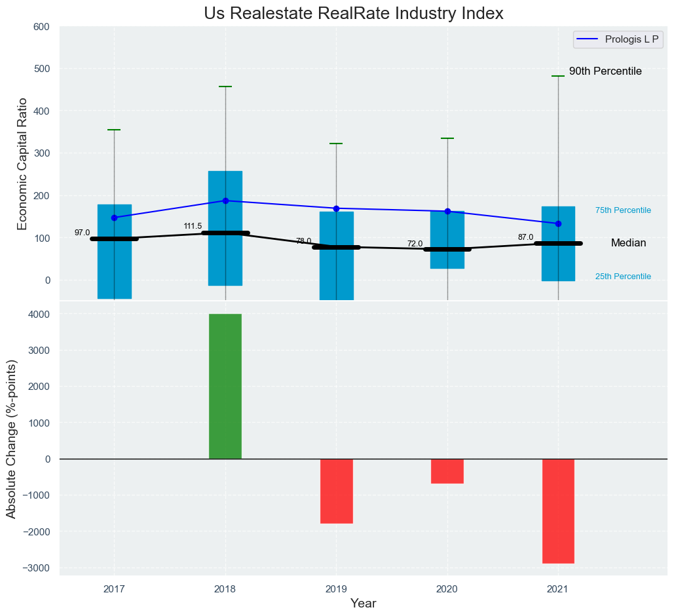Select the 2020 Prologis blue data point

[447, 211]
